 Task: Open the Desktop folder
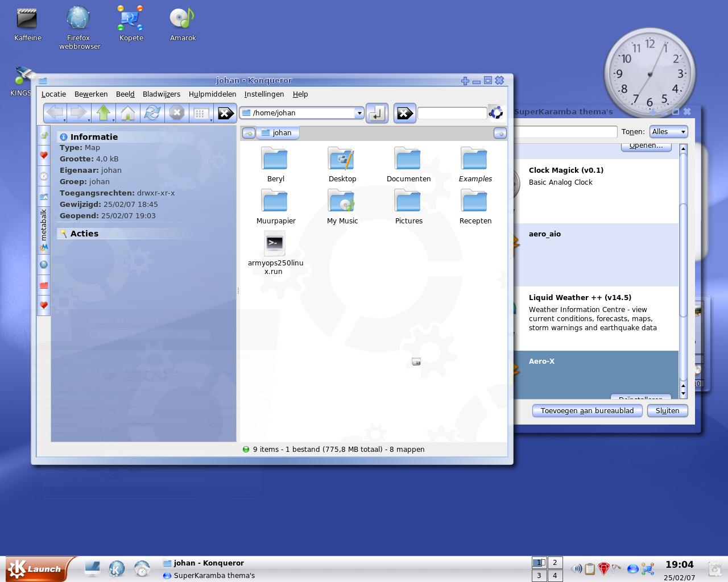pyautogui.click(x=342, y=164)
